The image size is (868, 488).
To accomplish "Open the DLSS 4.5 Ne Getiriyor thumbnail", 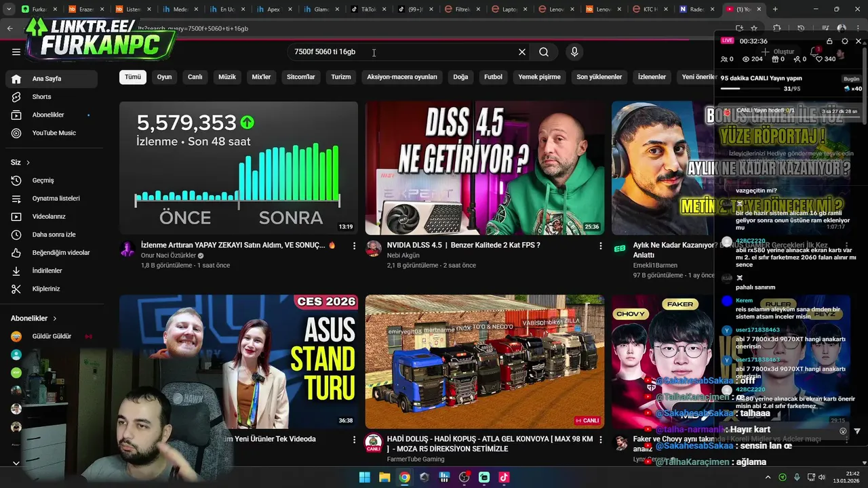I will tap(484, 168).
